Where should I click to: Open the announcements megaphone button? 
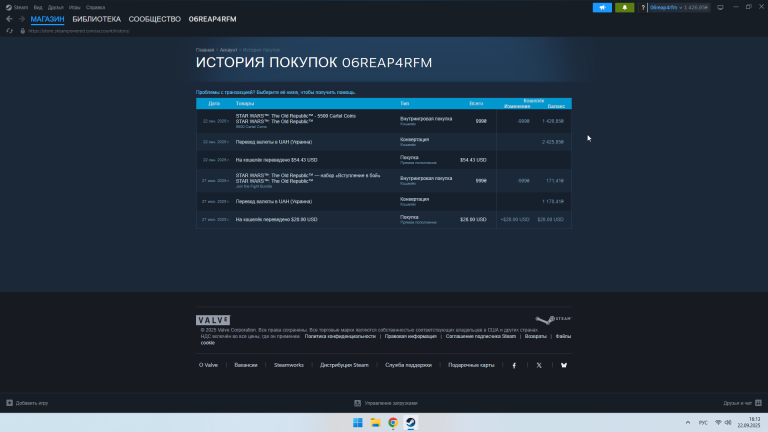(602, 7)
